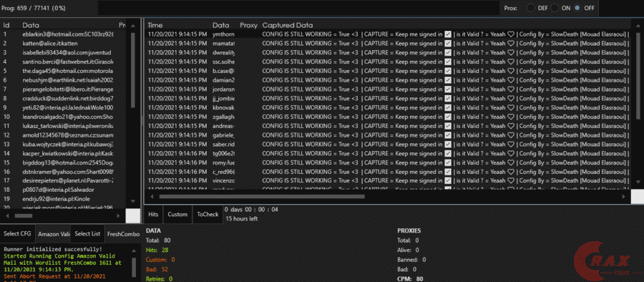The image size is (644, 282).
Task: Click wordlist vertical scrollbar up arrow
Action: point(132,26)
